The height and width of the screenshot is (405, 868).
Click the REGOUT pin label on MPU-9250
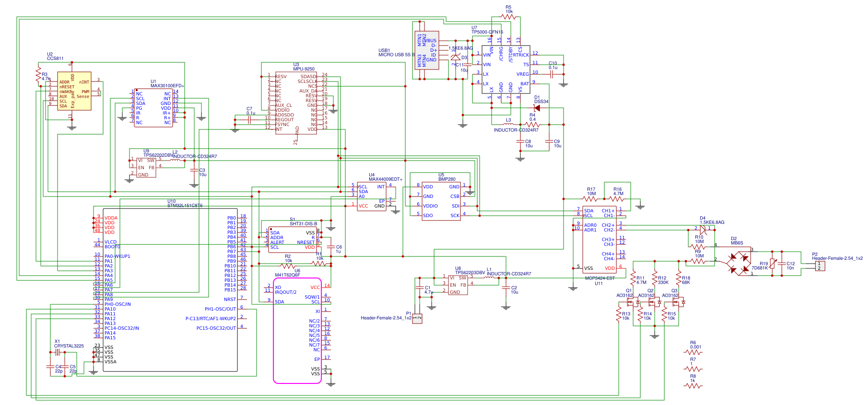coord(284,120)
